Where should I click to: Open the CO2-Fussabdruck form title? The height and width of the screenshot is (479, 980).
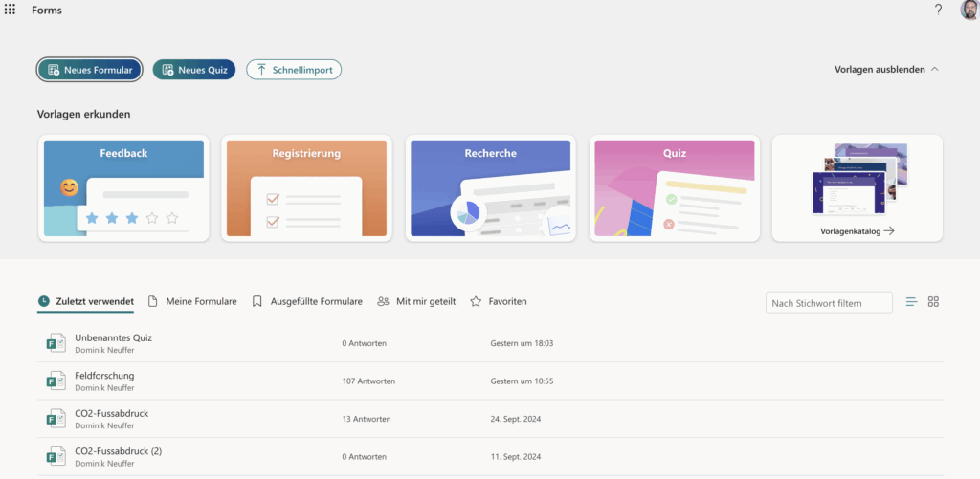(112, 413)
